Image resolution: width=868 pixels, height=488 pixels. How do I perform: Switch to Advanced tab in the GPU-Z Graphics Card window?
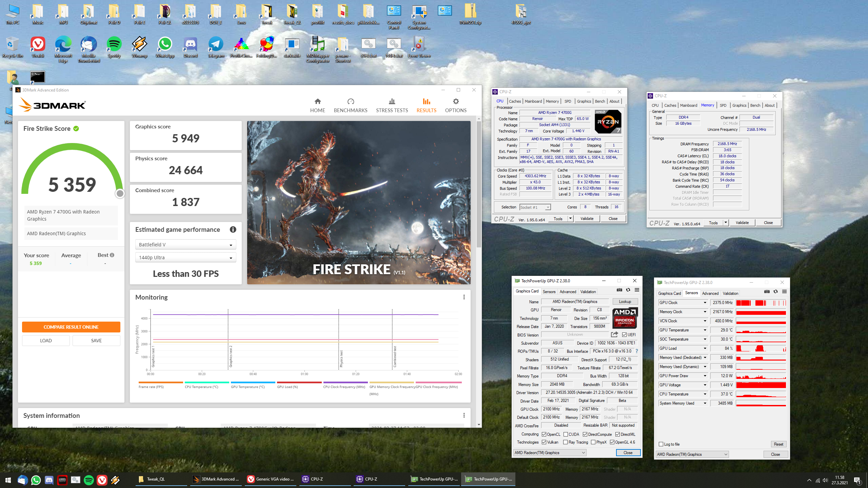coord(568,291)
